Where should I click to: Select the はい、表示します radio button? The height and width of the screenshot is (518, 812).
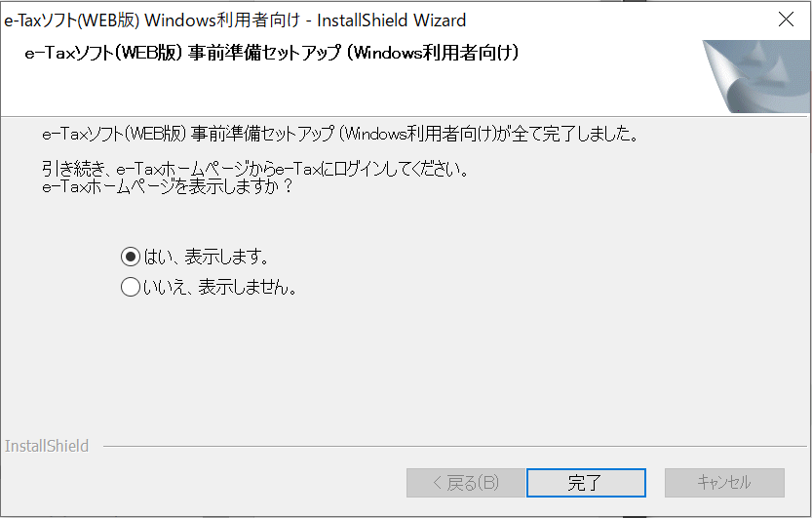(x=130, y=257)
